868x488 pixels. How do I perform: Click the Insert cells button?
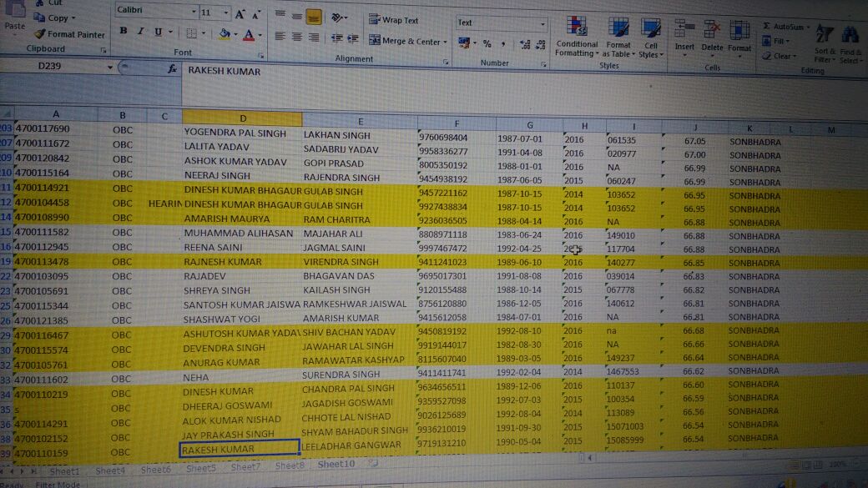tap(684, 37)
